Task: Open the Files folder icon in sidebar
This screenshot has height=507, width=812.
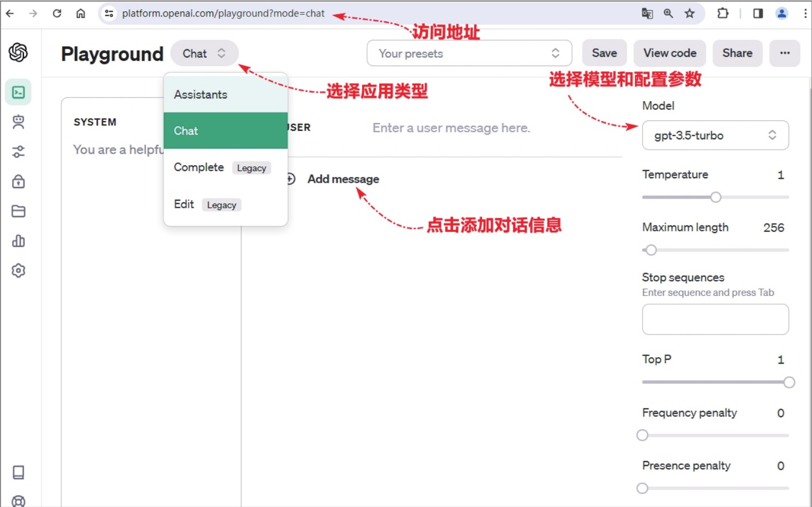Action: [x=19, y=211]
